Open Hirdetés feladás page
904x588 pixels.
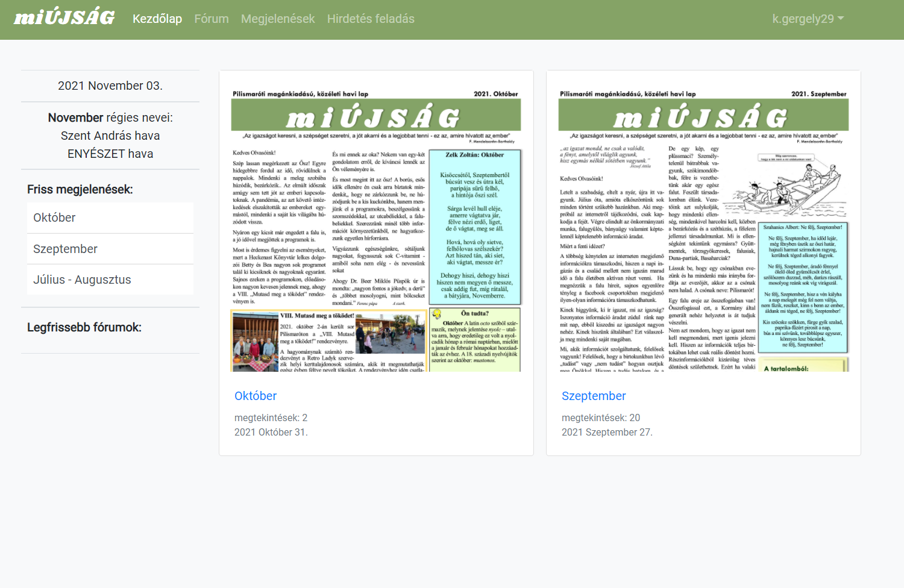[x=371, y=19]
